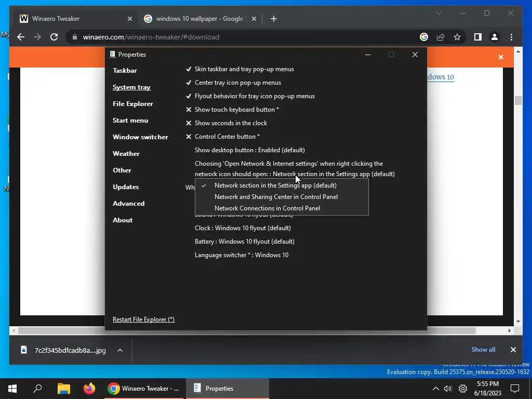This screenshot has height=399, width=532.
Task: Open Other section
Action: click(x=122, y=170)
